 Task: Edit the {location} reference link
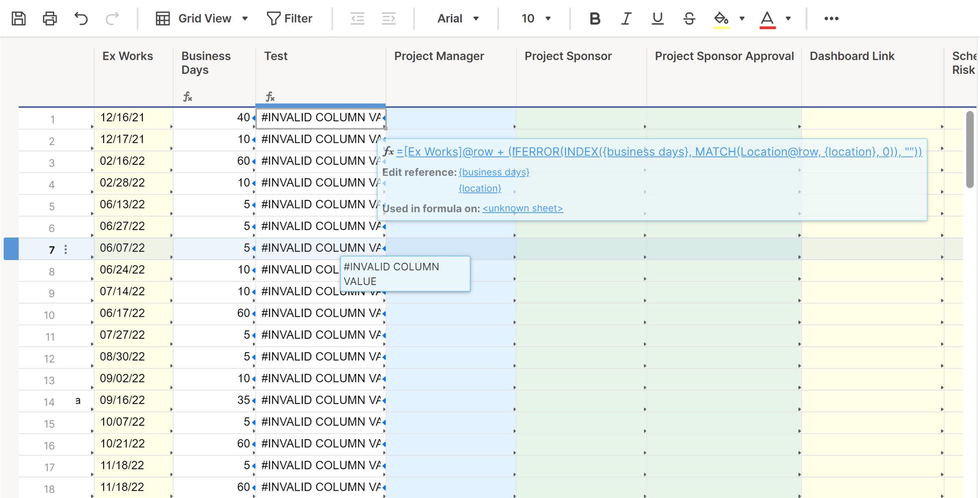[x=480, y=188]
